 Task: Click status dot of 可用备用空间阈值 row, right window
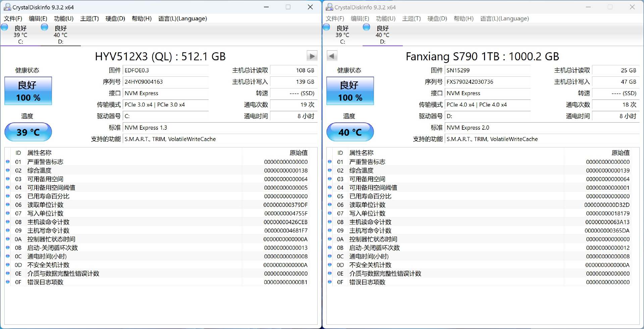pos(330,187)
